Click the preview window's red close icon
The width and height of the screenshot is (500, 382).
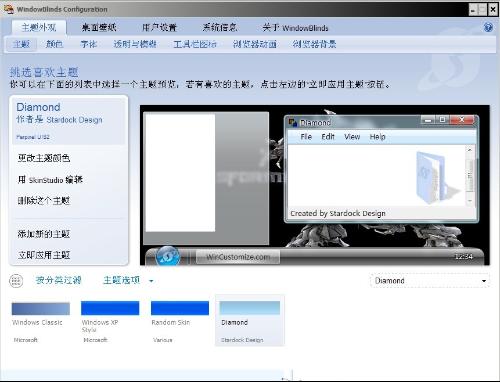tap(462, 119)
